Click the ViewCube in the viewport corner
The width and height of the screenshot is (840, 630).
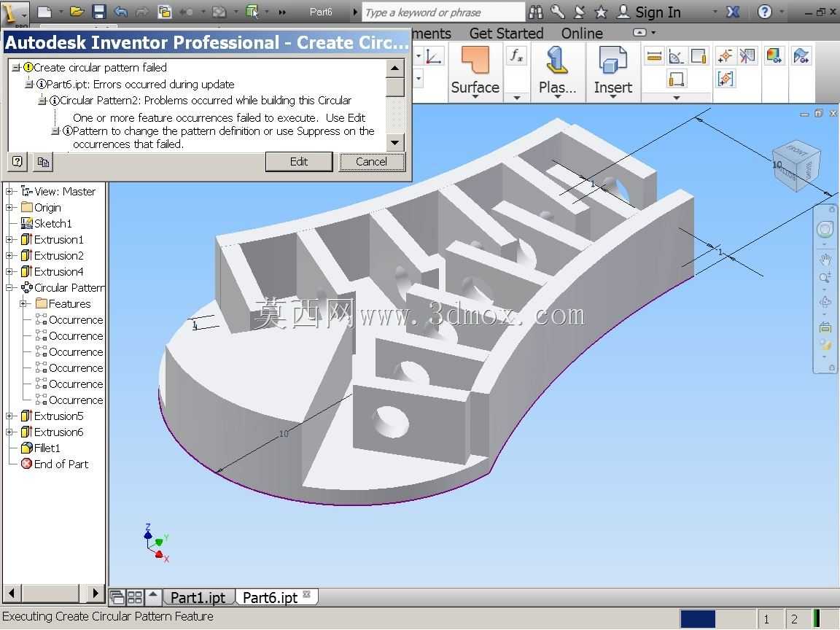pos(797,165)
